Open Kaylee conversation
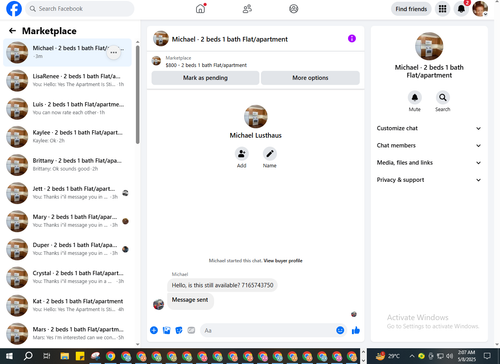Viewport: 500px width, 364px height. pyautogui.click(x=67, y=137)
